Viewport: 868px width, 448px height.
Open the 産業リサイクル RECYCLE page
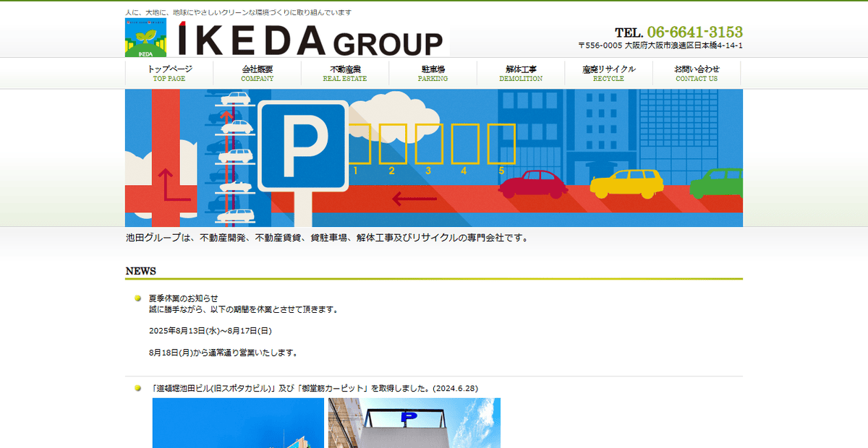click(x=608, y=72)
